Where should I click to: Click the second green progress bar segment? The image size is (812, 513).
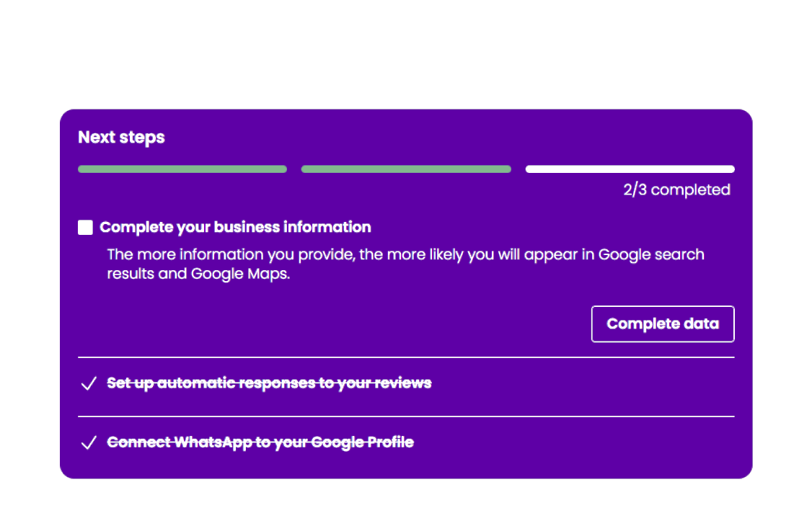pyautogui.click(x=406, y=169)
